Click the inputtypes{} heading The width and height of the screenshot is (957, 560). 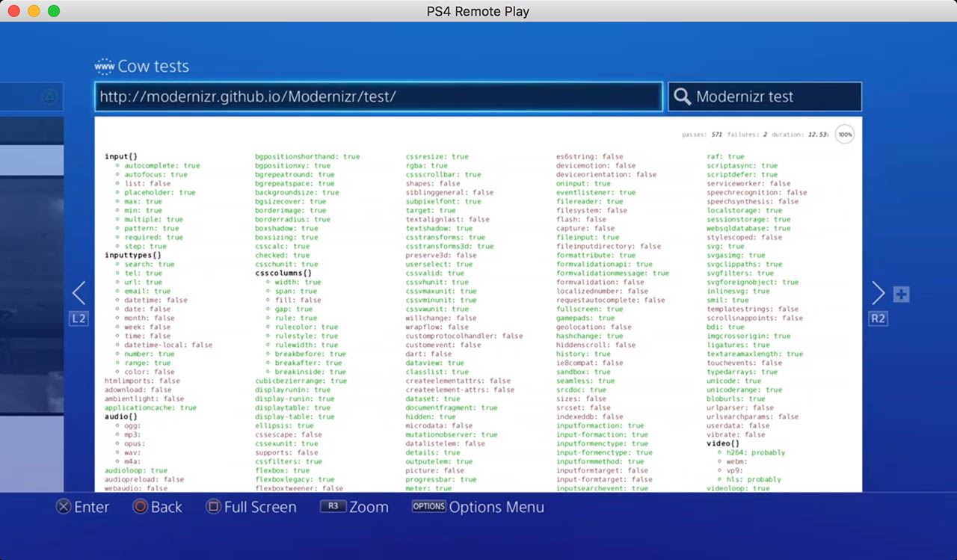(x=133, y=256)
